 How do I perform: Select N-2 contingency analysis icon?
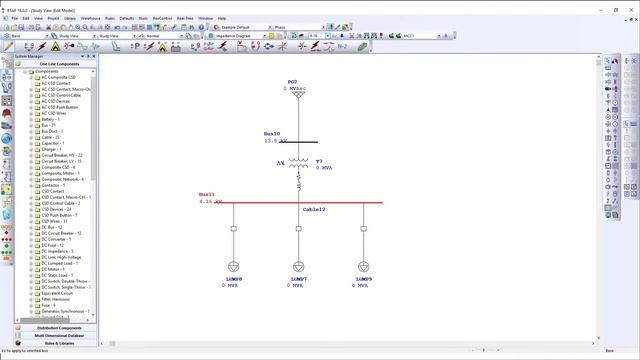(x=342, y=47)
